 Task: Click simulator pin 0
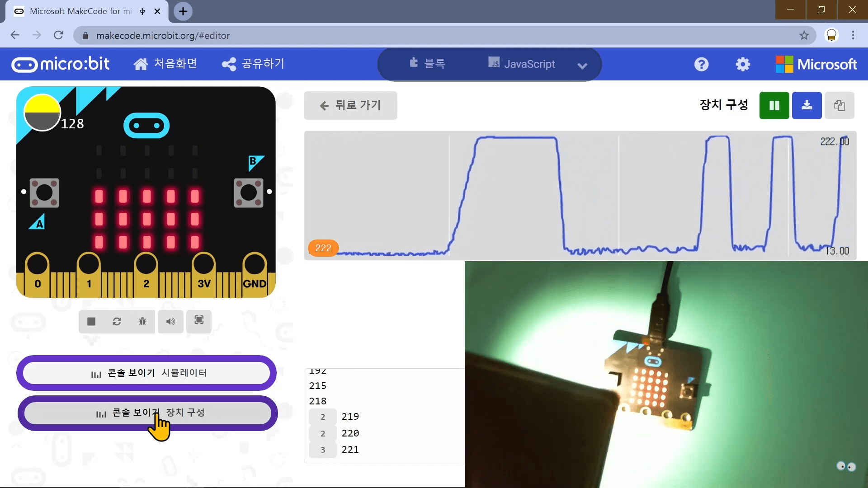[38, 274]
